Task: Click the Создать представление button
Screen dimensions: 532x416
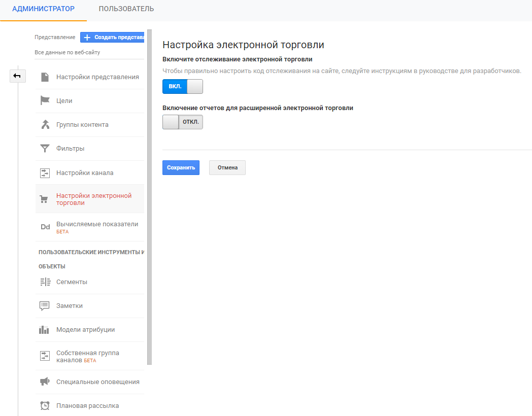Action: 113,38
